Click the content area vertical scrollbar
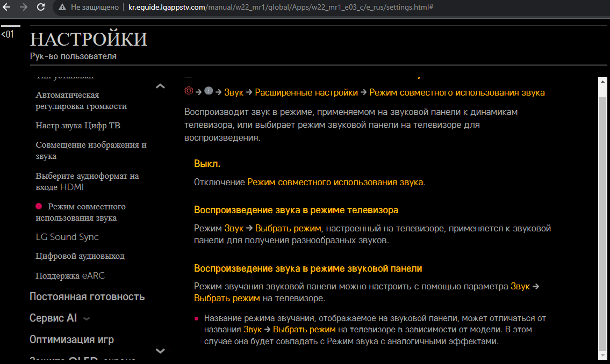The height and width of the screenshot is (364, 610). pyautogui.click(x=602, y=215)
